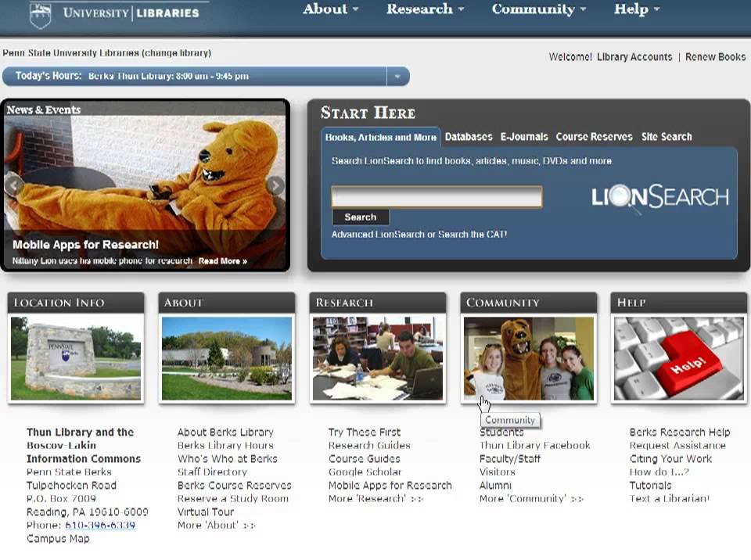This screenshot has width=751, height=560.
Task: Open Text a Librarian! link
Action: click(x=669, y=499)
